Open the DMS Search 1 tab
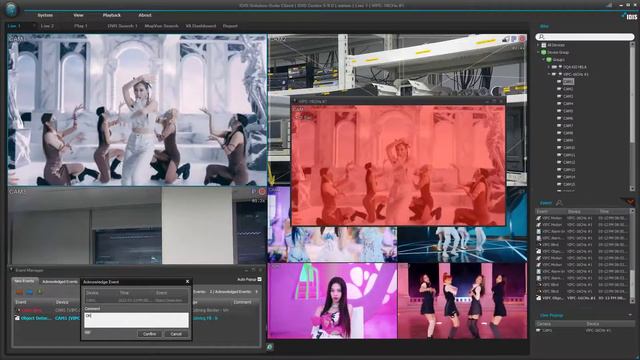The width and height of the screenshot is (640, 360). [122, 26]
